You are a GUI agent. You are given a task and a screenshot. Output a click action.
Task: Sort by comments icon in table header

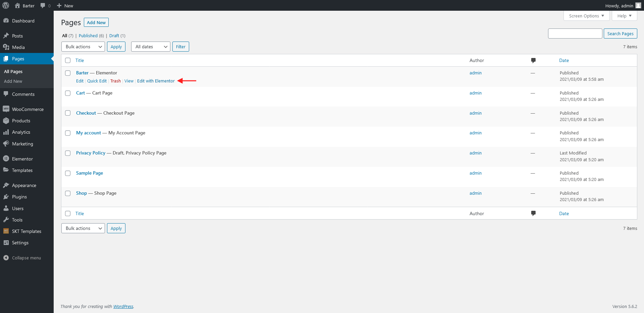(533, 60)
